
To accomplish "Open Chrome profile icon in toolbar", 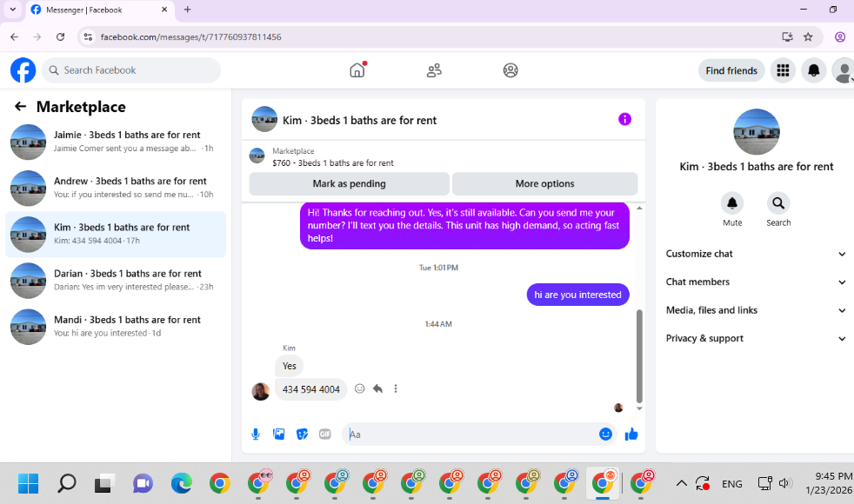I will click(x=840, y=37).
